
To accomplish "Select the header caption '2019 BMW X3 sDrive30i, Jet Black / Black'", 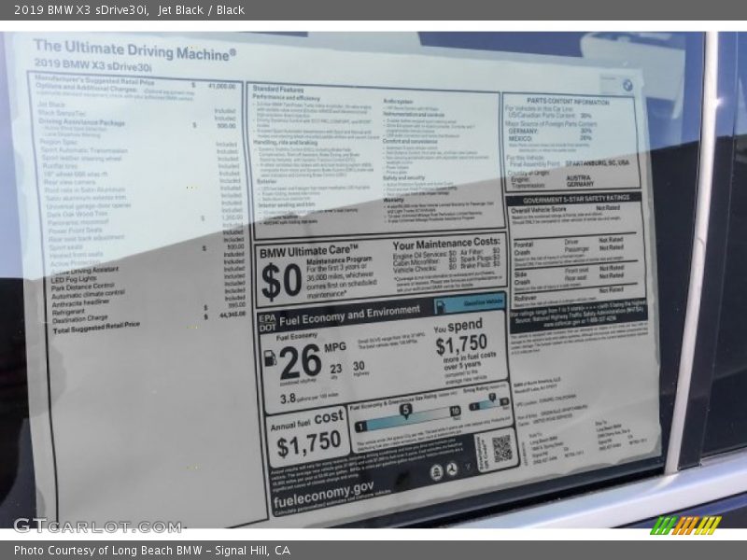I will [129, 10].
